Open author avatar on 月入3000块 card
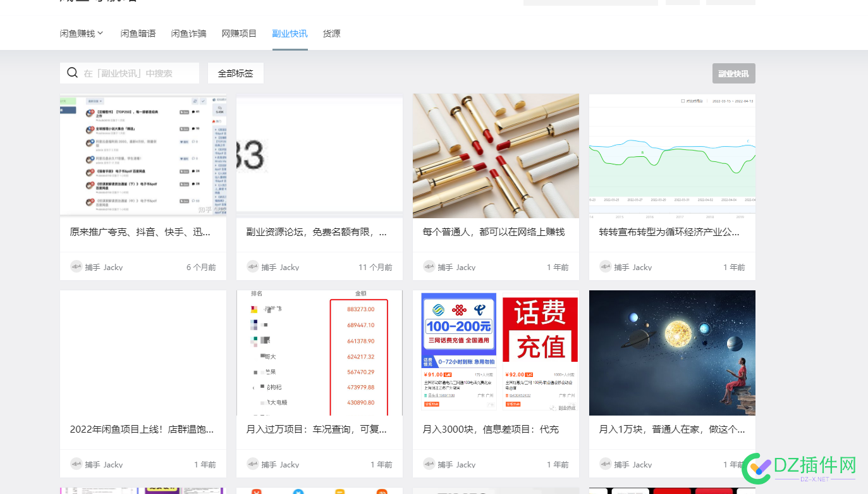 tap(429, 464)
